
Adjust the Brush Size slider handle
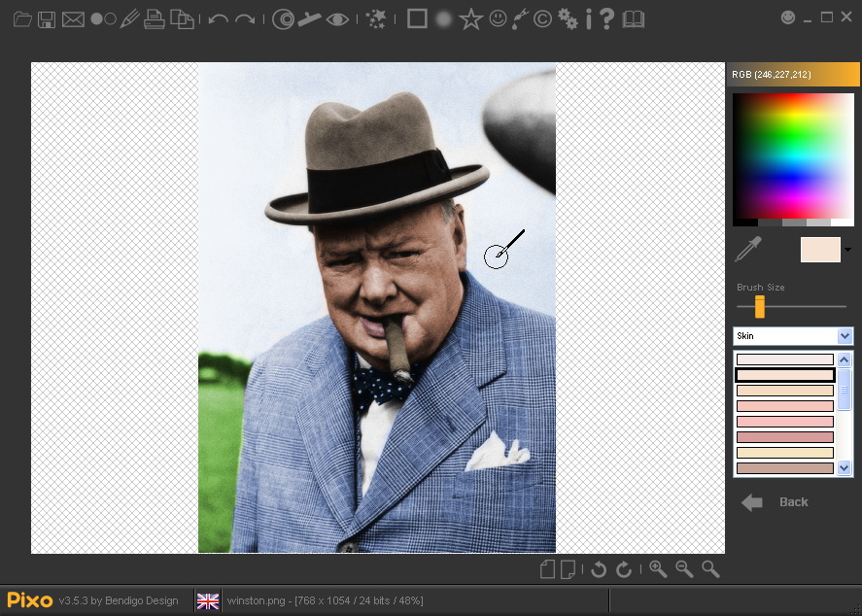[760, 307]
